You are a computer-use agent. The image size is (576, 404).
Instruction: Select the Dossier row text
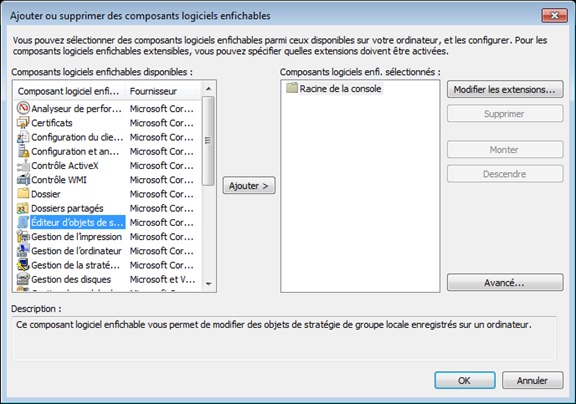46,194
